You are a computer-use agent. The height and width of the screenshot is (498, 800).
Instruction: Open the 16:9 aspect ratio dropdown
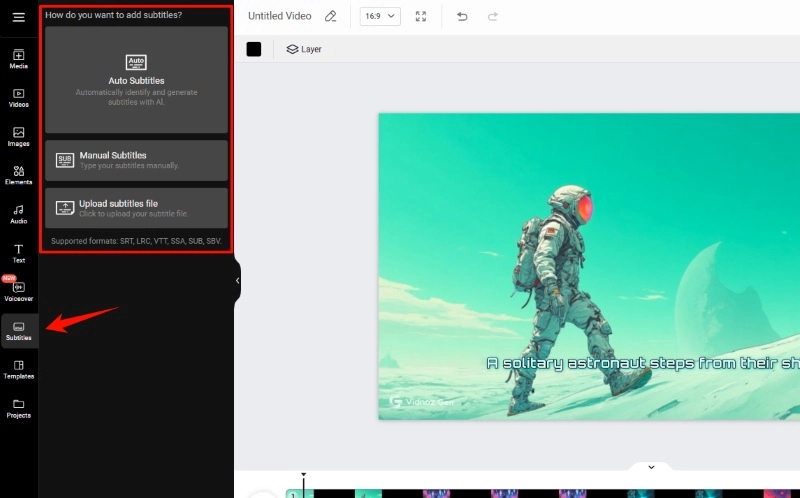tap(380, 16)
